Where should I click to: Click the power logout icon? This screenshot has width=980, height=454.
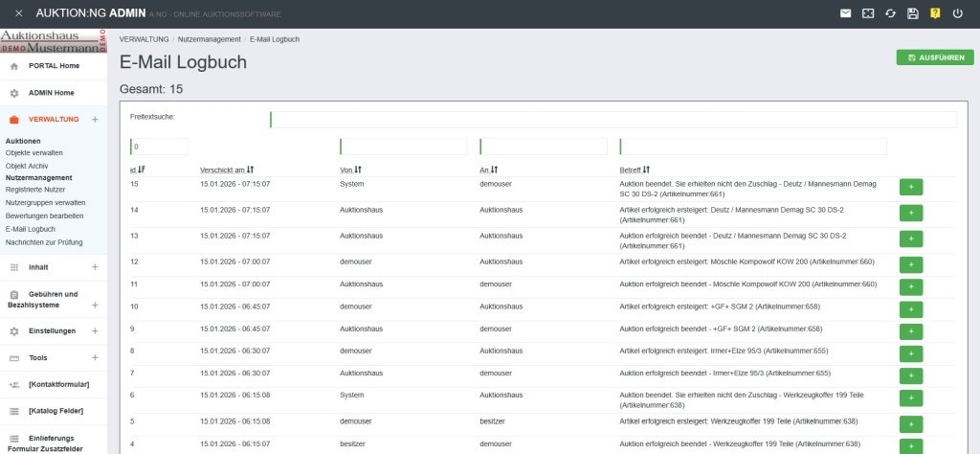(x=957, y=13)
